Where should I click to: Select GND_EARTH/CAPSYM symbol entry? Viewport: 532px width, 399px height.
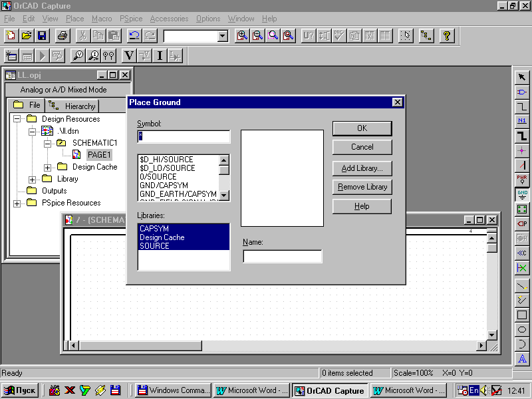coord(178,194)
